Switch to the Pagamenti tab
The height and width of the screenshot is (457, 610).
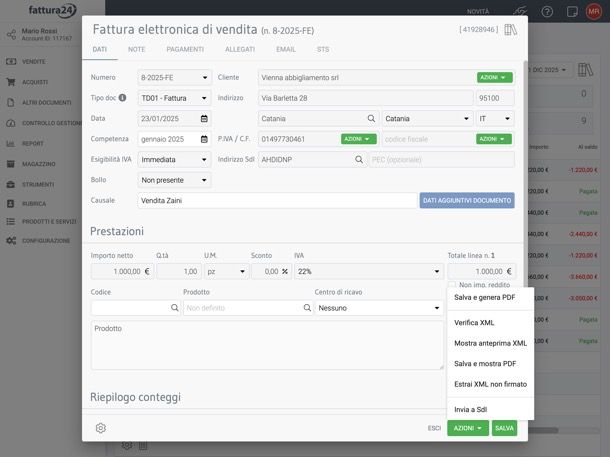[185, 49]
